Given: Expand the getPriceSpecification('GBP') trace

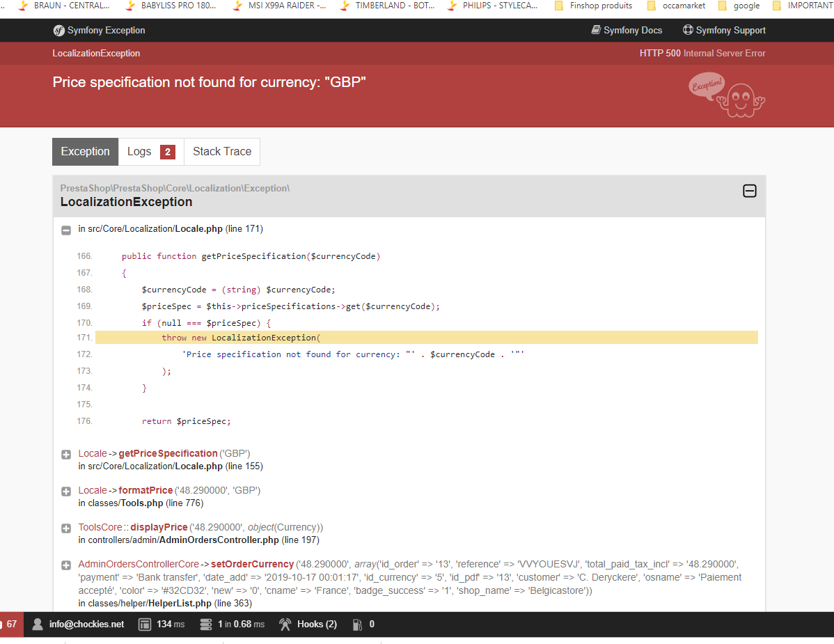Looking at the screenshot, I should 66,455.
